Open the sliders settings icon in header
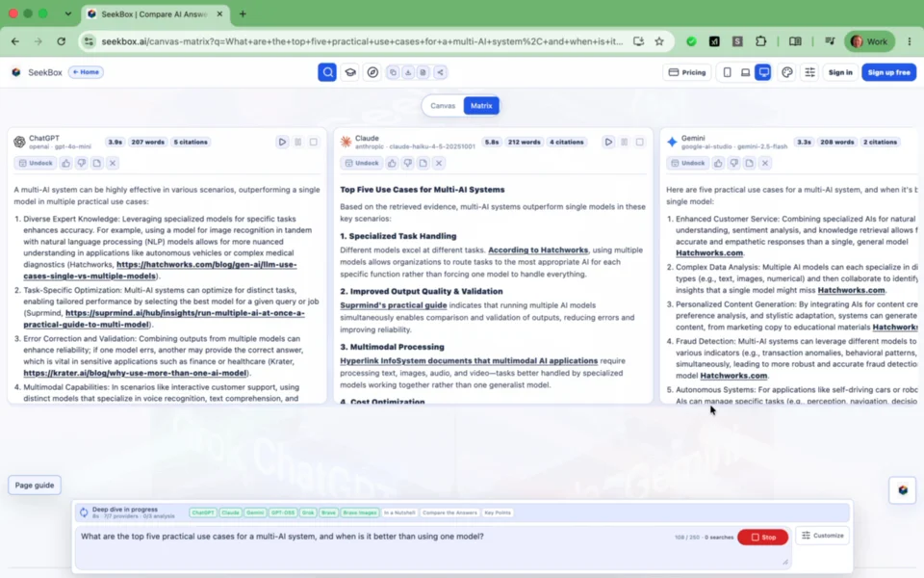 809,72
